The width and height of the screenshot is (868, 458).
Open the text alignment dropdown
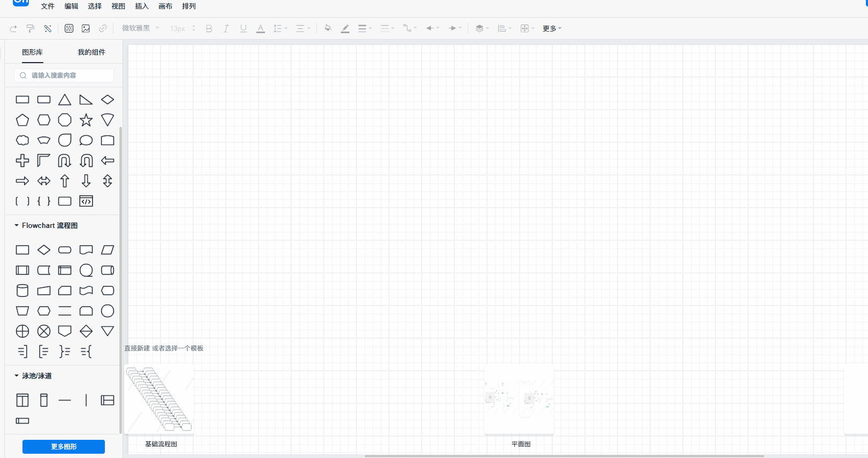303,28
